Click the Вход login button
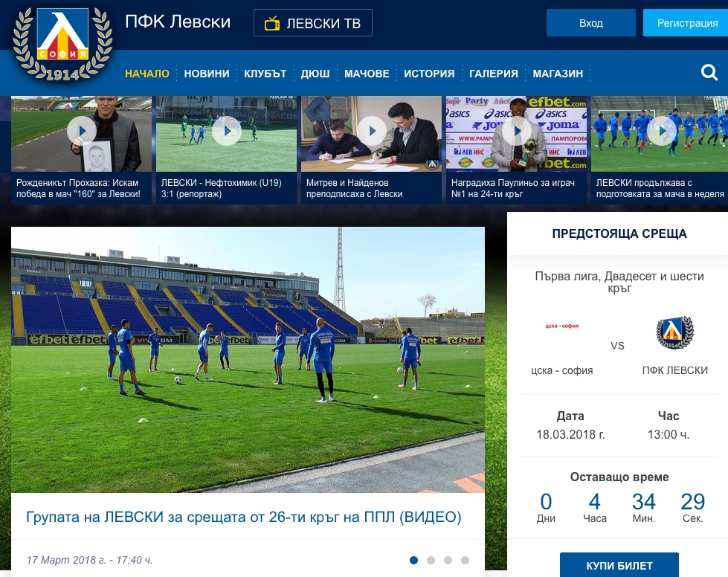The height and width of the screenshot is (577, 728). [590, 23]
